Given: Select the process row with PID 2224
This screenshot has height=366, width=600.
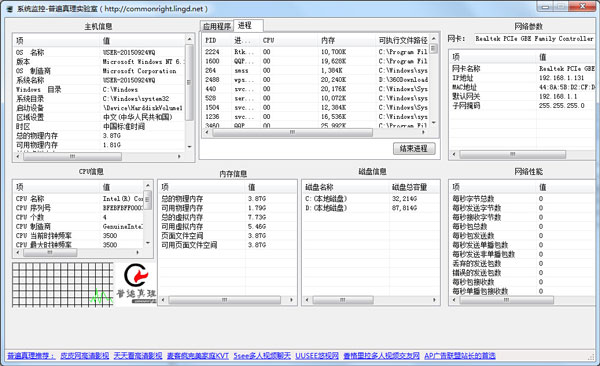Looking at the screenshot, I should [316, 52].
